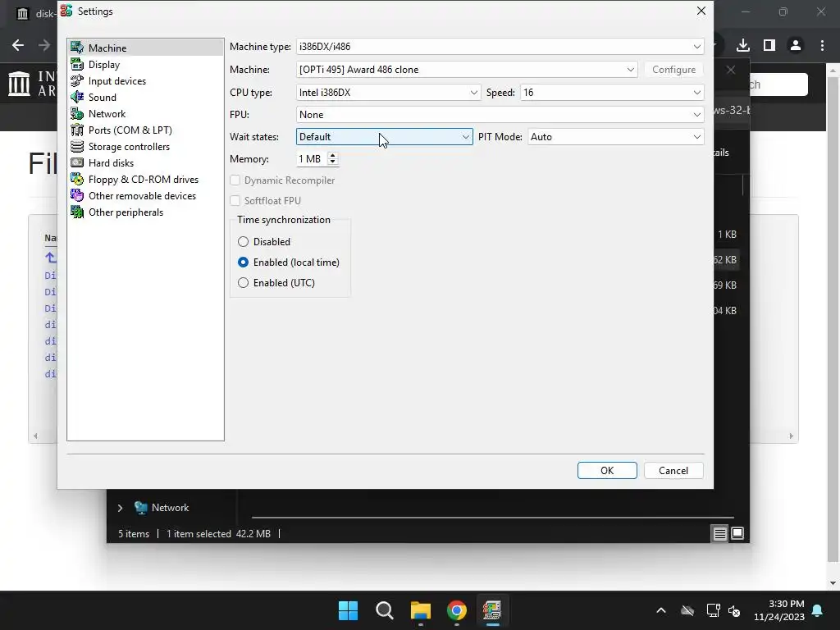
Task: Switch Explorer to details view icon
Action: (719, 533)
